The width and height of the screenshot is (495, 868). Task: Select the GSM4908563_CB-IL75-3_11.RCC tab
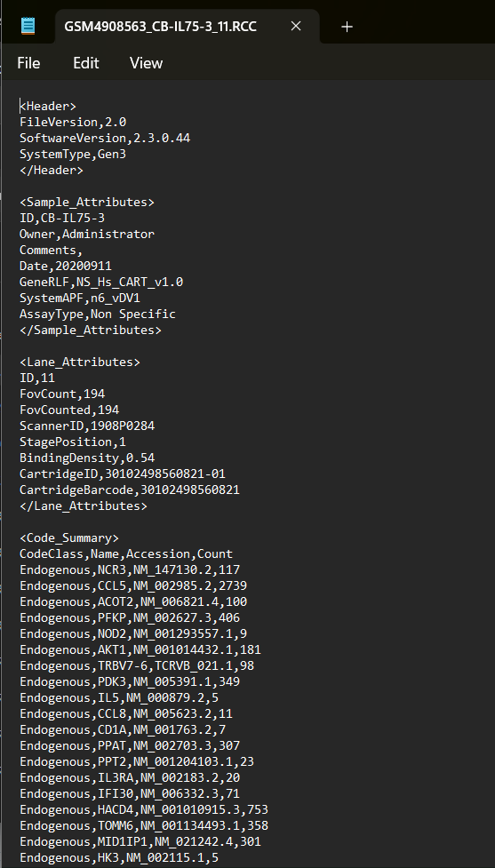click(x=161, y=27)
